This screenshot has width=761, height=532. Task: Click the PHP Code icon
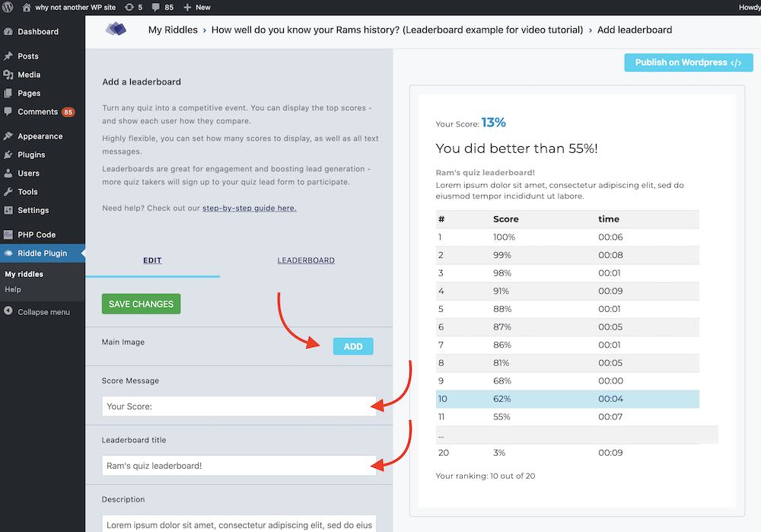pyautogui.click(x=8, y=235)
